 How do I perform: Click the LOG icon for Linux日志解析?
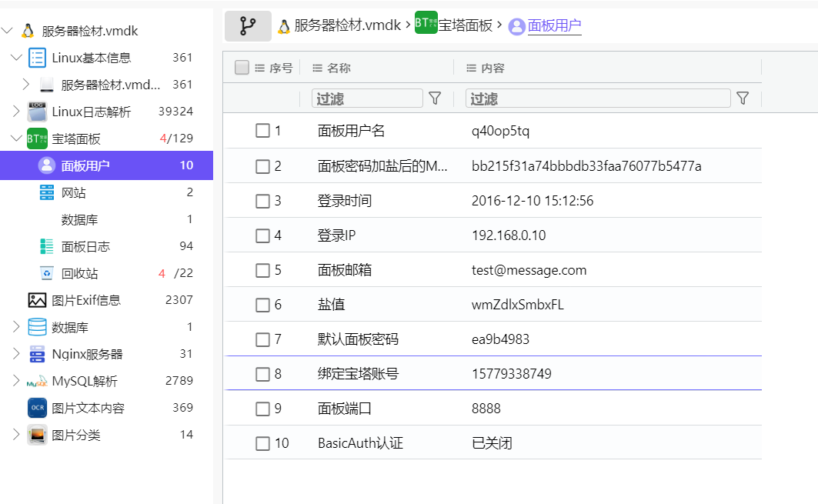point(37,112)
